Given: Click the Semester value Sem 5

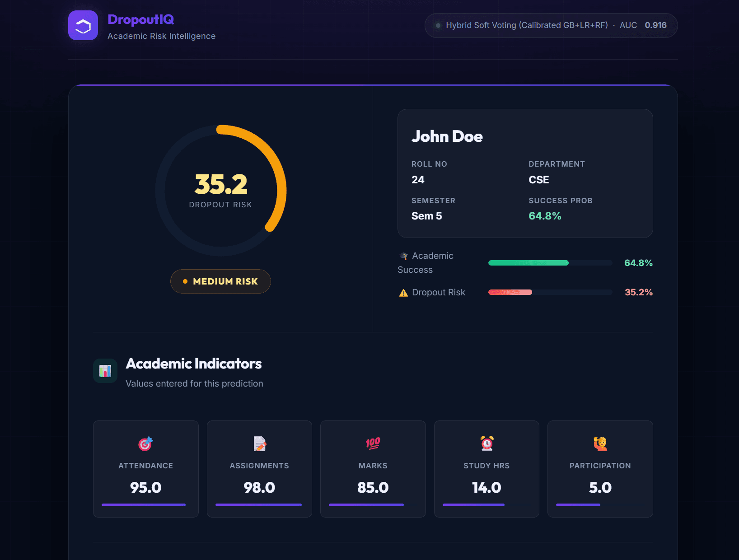Looking at the screenshot, I should point(427,216).
